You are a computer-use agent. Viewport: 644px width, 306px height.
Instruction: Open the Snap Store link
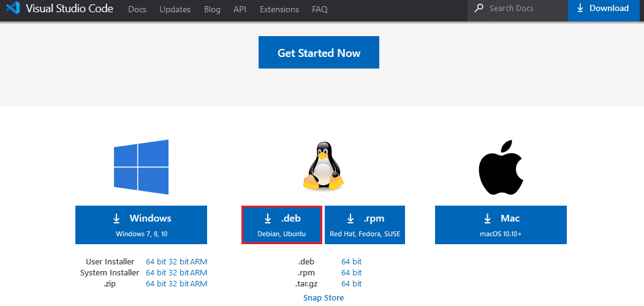click(324, 297)
